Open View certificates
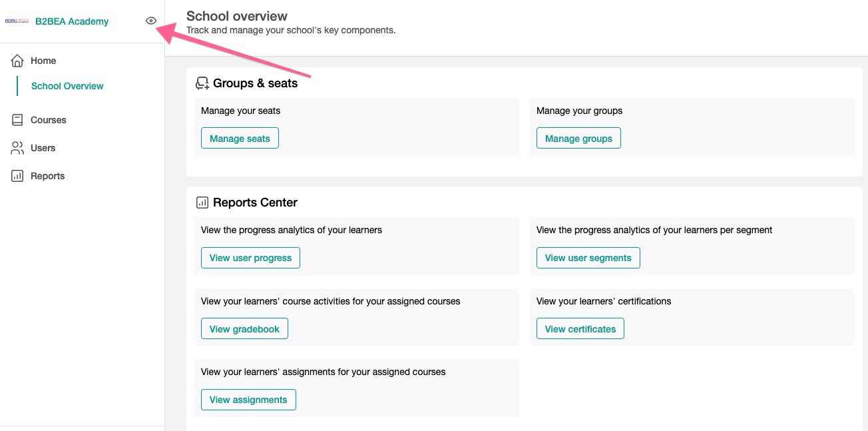Viewport: 868px width, 431px height. 580,329
